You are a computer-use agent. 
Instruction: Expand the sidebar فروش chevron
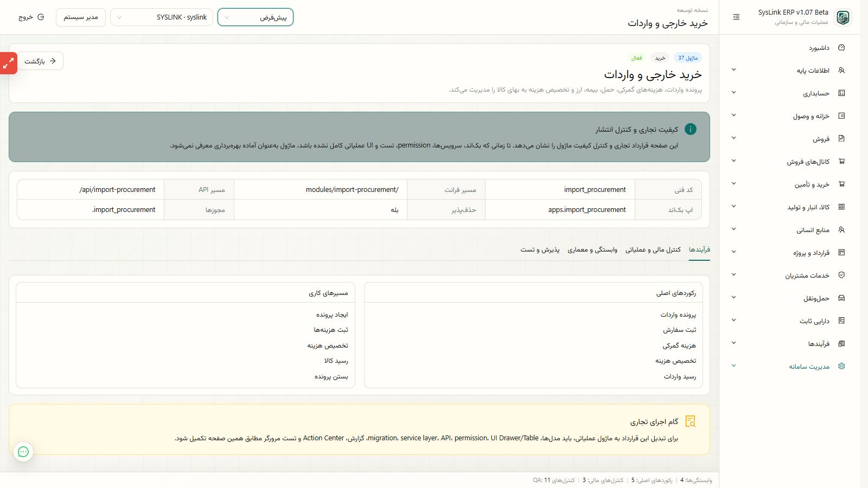733,138
